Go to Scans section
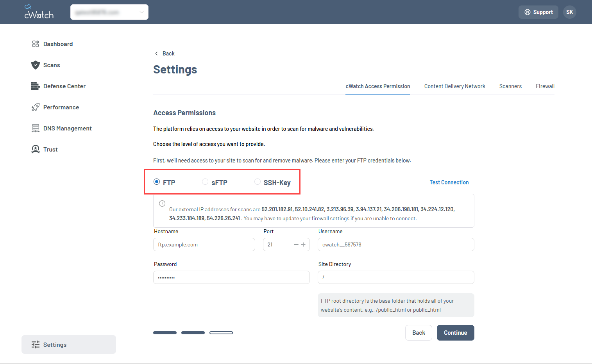Viewport: 592px width, 364px height. 52,65
